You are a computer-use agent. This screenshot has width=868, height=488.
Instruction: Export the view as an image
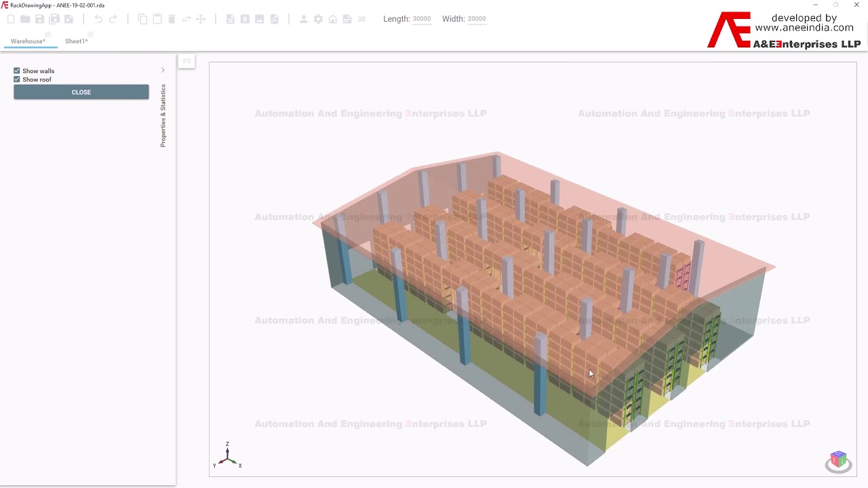260,19
